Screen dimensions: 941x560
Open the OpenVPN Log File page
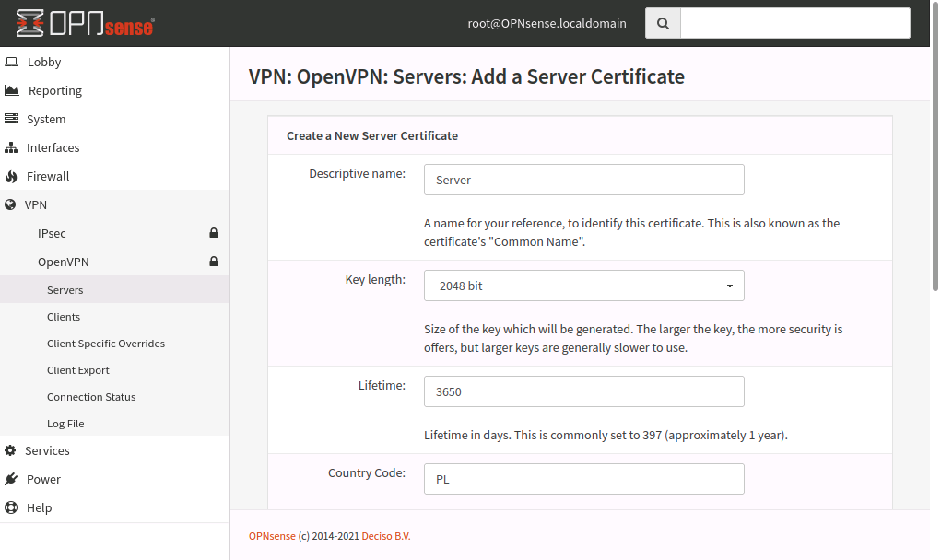click(x=65, y=424)
